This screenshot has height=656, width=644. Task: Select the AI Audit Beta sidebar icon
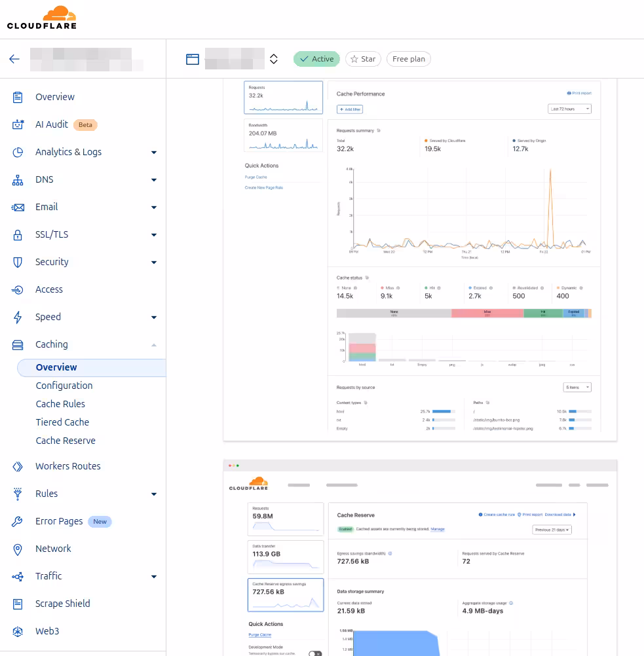pyautogui.click(x=19, y=124)
